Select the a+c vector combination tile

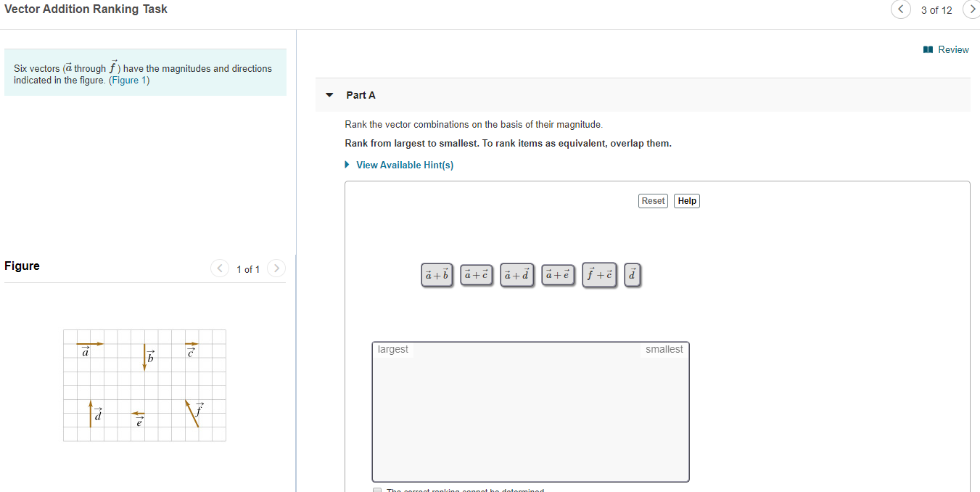click(x=477, y=274)
